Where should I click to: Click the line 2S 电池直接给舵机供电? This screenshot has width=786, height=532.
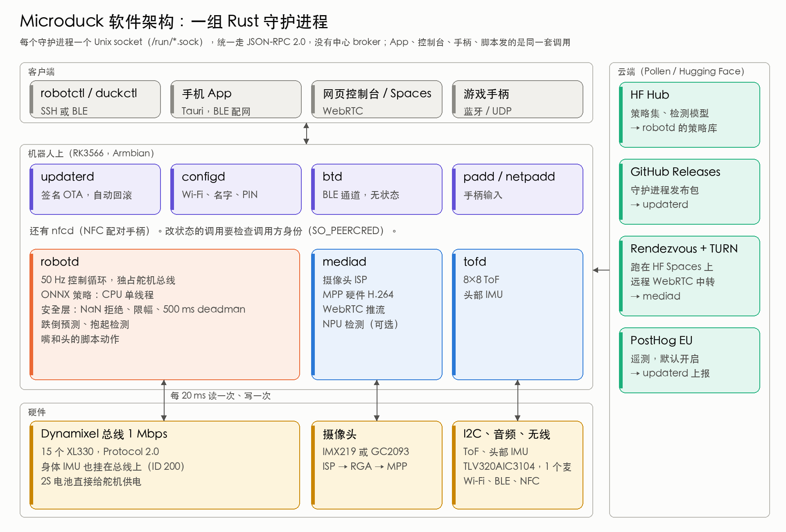point(91,482)
